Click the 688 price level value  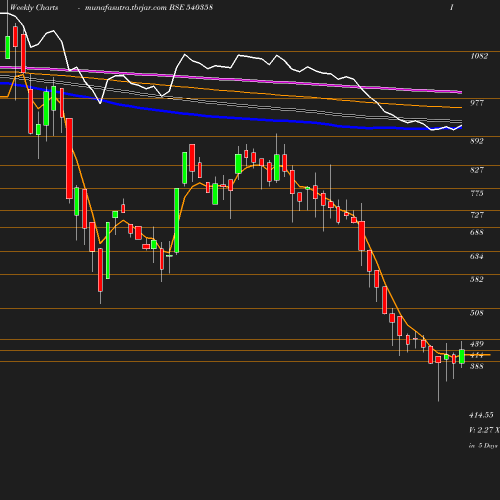[477, 232]
